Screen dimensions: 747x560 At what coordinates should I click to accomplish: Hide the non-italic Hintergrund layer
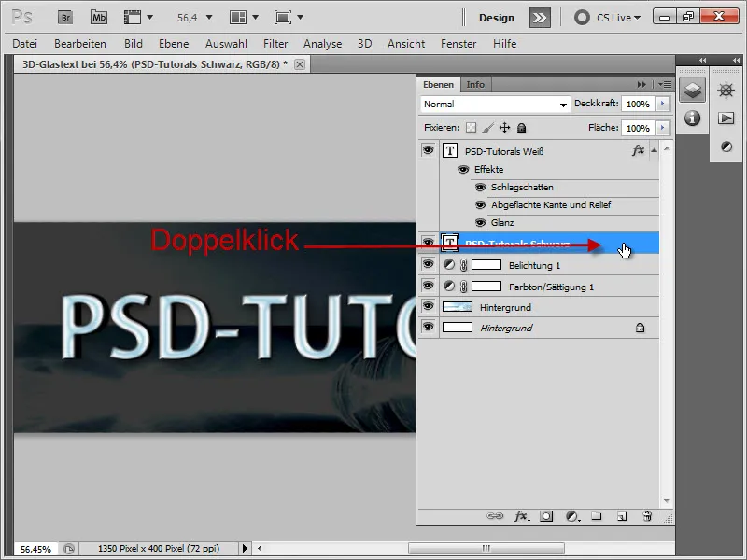pos(429,306)
